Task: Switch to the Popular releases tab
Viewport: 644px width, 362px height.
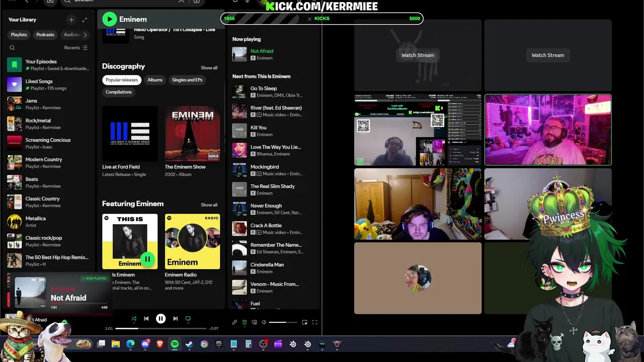Action: 122,80
